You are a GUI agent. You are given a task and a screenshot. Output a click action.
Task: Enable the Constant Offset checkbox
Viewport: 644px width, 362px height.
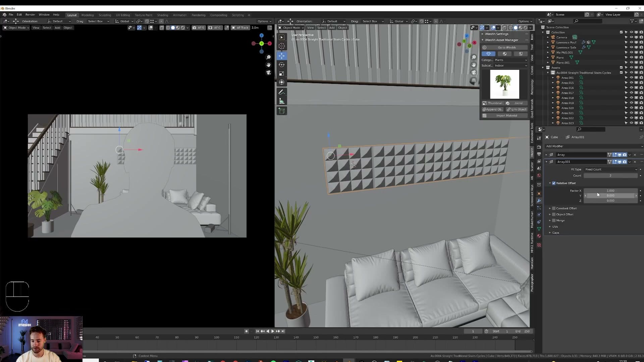[x=554, y=208]
